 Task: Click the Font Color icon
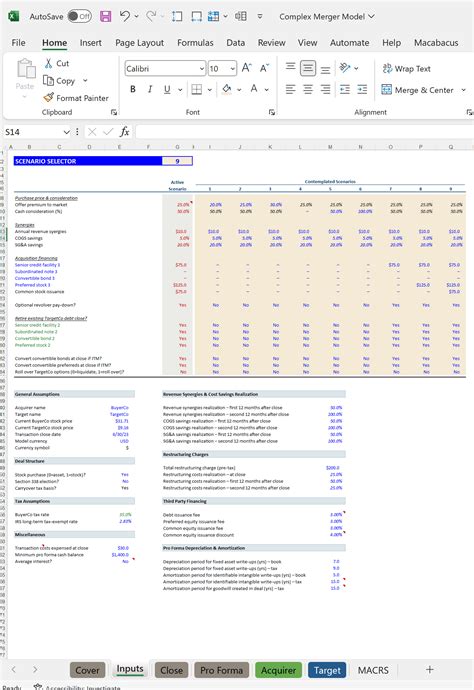(x=254, y=89)
